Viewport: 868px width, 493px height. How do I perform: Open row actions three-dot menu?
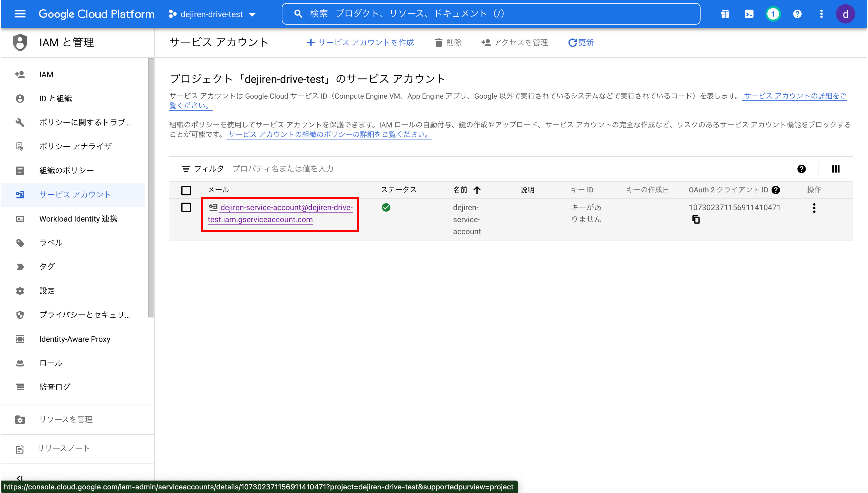point(814,208)
